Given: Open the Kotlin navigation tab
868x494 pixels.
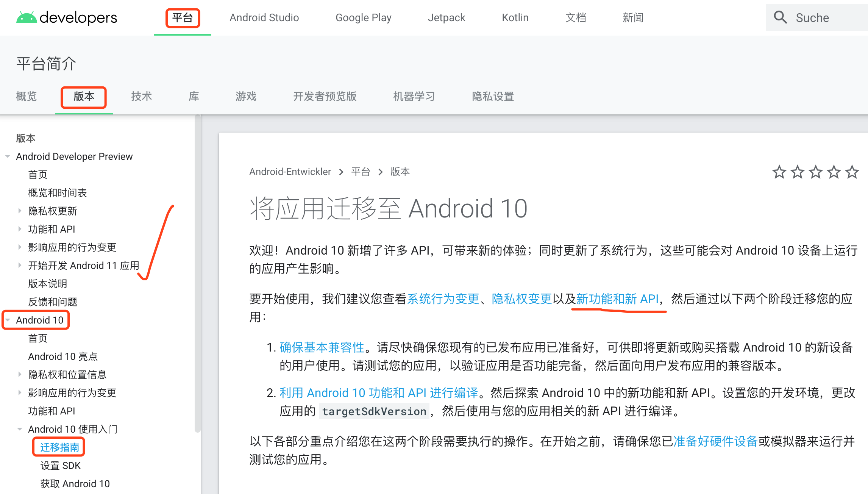Looking at the screenshot, I should (515, 18).
